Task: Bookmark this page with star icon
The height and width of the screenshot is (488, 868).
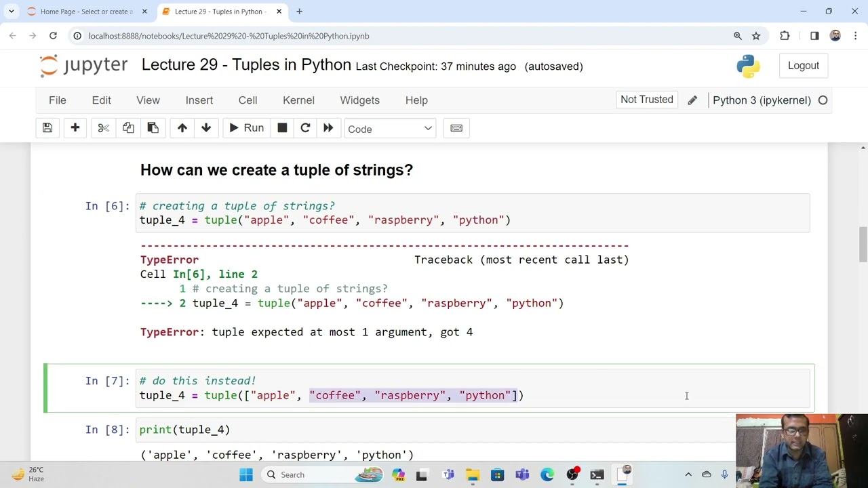Action: coord(756,36)
